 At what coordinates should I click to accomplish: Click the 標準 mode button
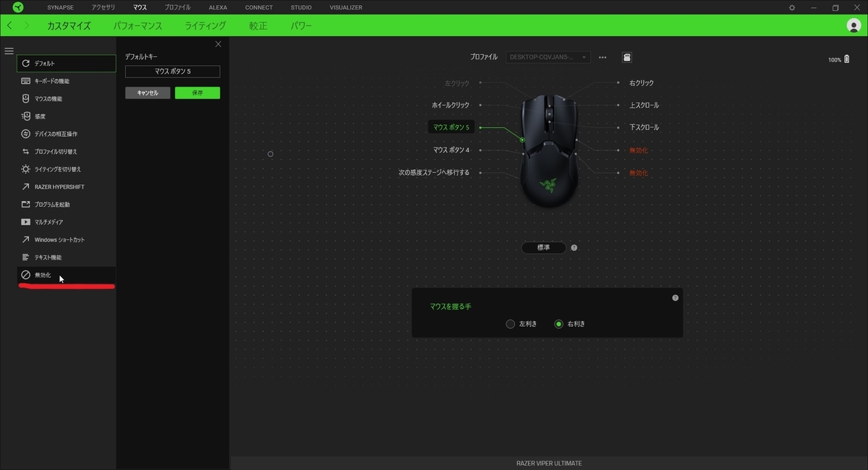(x=544, y=247)
